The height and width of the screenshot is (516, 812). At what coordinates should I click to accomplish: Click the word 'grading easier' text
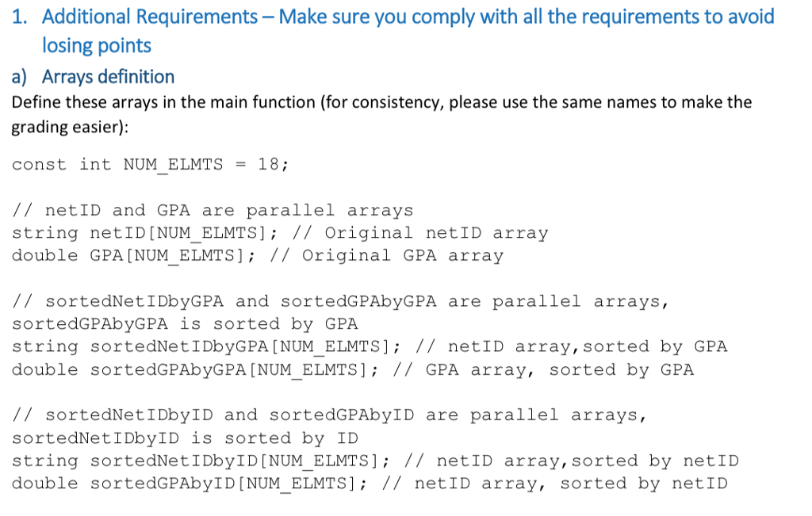click(x=62, y=127)
